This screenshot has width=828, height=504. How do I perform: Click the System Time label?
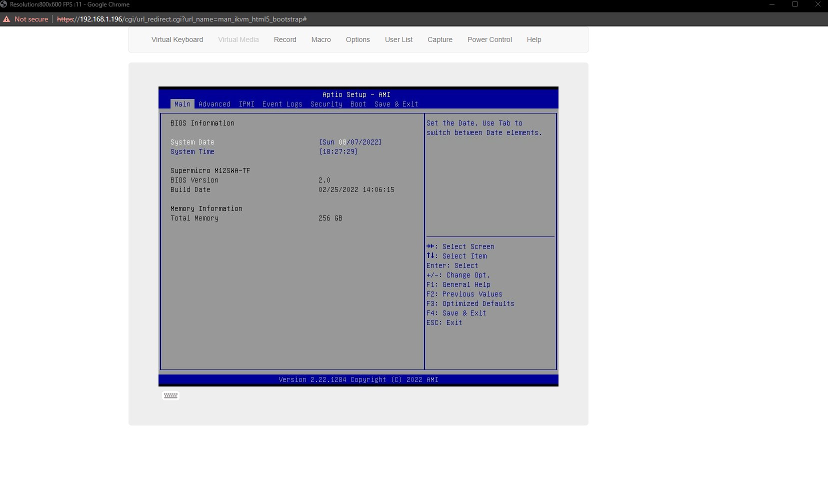[192, 151]
